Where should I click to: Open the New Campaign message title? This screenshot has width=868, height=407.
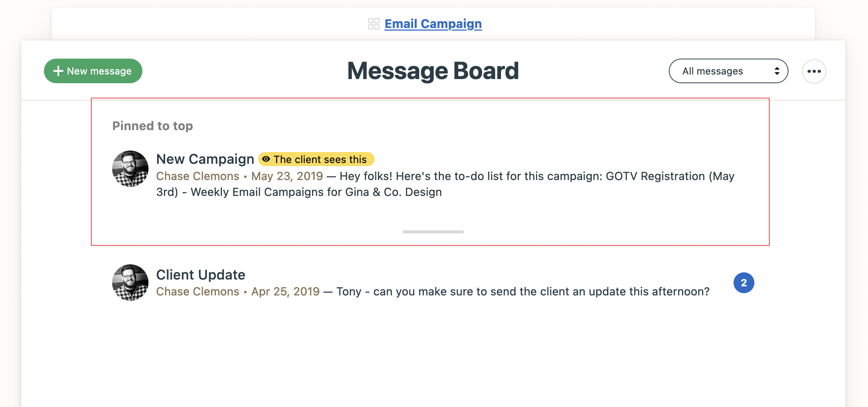(205, 159)
